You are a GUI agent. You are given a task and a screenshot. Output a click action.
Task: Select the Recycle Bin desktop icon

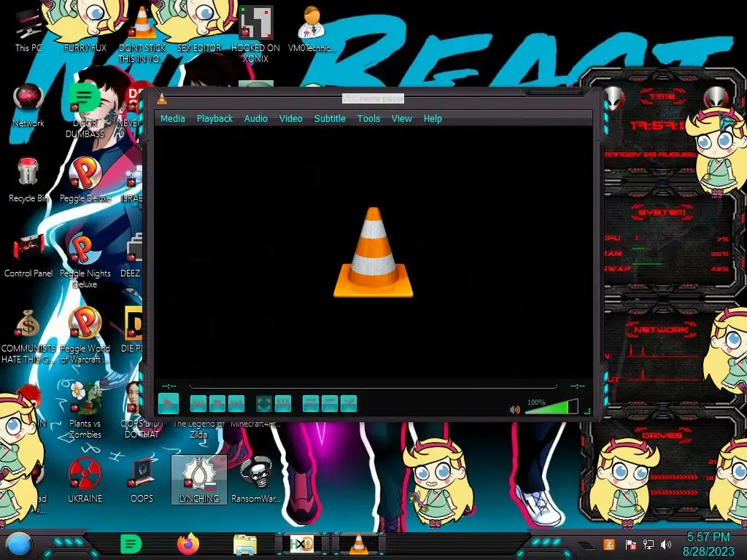(28, 181)
